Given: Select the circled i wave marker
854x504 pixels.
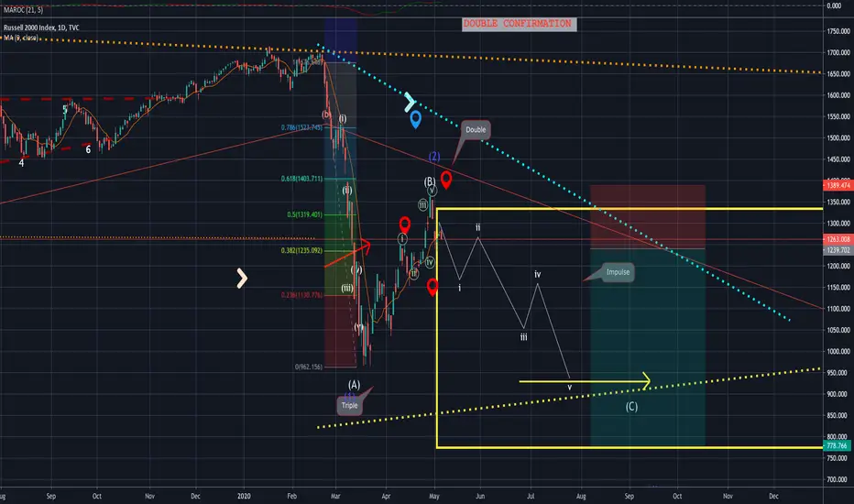Looking at the screenshot, I should [x=402, y=238].
